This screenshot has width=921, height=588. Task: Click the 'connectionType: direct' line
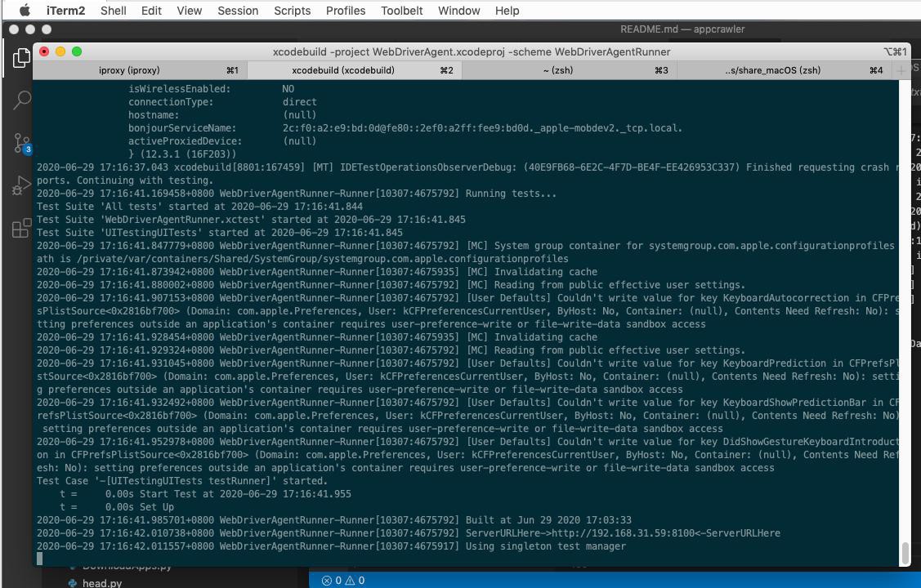tap(222, 102)
